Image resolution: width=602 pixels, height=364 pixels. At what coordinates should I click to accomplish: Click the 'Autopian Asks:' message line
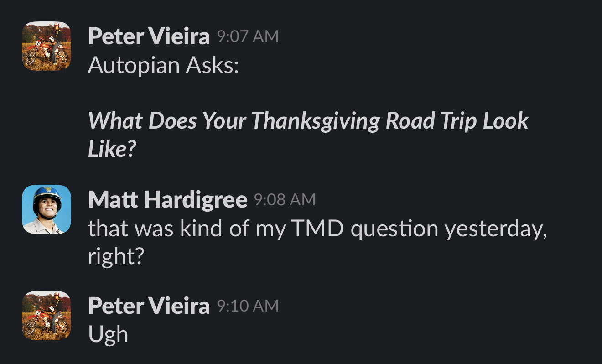(x=163, y=65)
